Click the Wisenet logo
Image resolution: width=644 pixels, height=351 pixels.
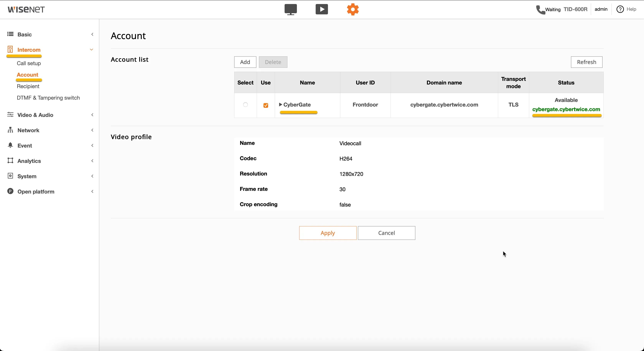(26, 10)
